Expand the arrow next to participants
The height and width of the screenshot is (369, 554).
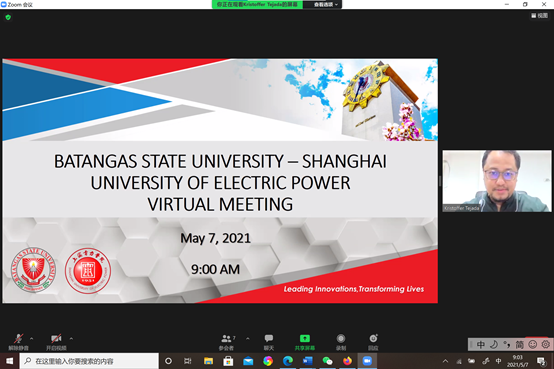click(x=248, y=339)
